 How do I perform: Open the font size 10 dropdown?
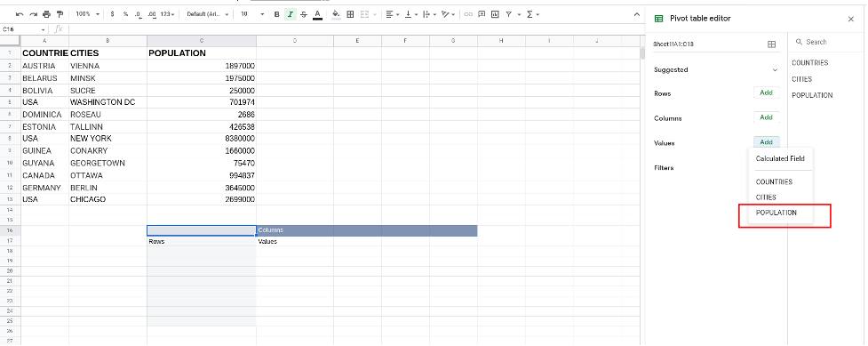pos(252,14)
